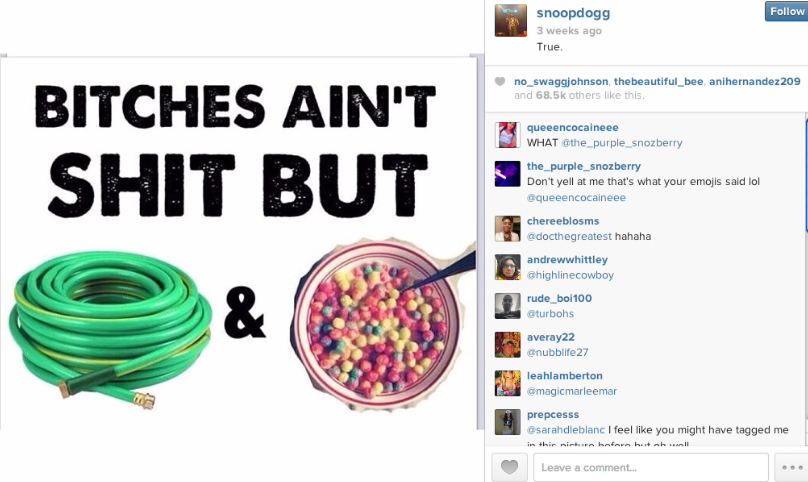Open anihernandez209 liker profile link
This screenshot has width=808, height=482.
pyautogui.click(x=754, y=81)
